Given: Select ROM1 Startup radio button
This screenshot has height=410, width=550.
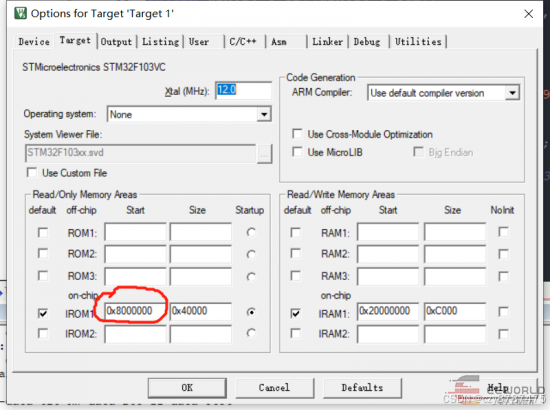Looking at the screenshot, I should [x=251, y=232].
